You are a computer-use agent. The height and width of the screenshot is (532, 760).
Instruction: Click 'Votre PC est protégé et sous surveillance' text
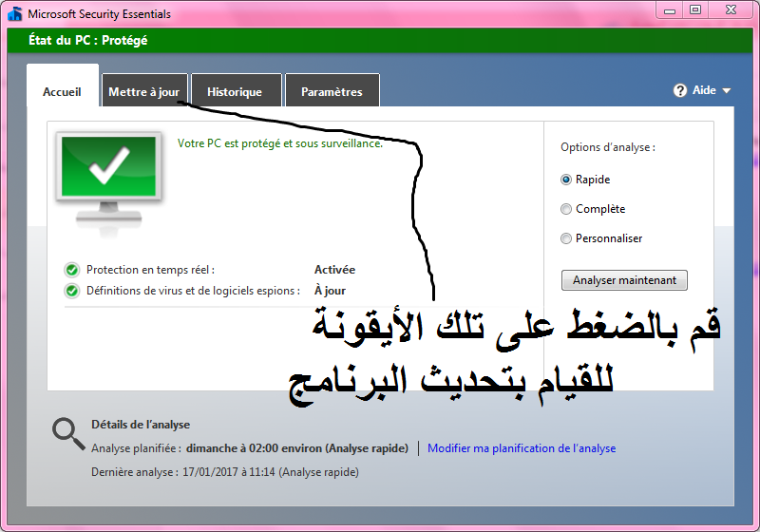pyautogui.click(x=279, y=143)
